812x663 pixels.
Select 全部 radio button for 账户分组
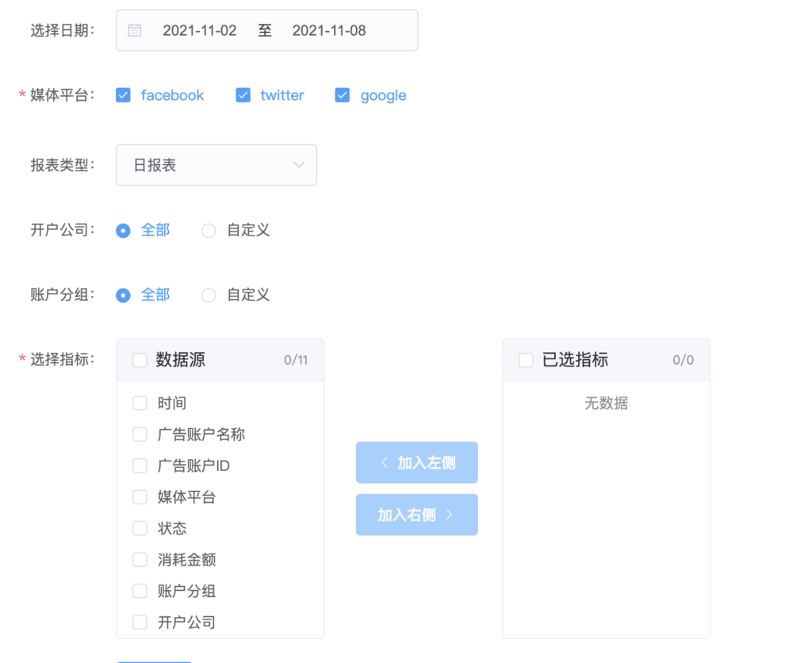124,294
